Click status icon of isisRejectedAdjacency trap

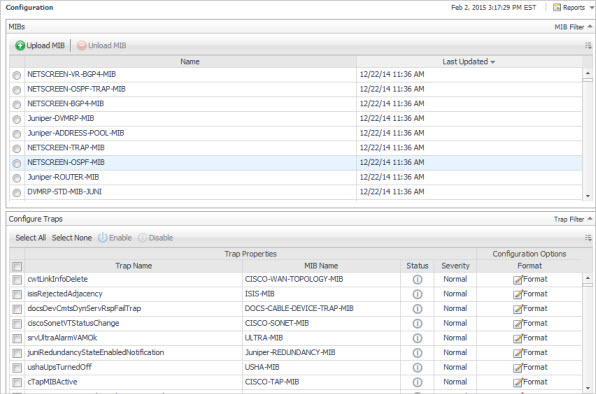pos(417,294)
